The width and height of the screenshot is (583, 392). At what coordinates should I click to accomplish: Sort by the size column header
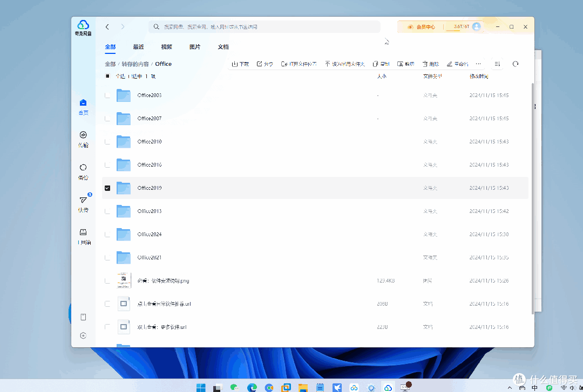[x=382, y=76]
